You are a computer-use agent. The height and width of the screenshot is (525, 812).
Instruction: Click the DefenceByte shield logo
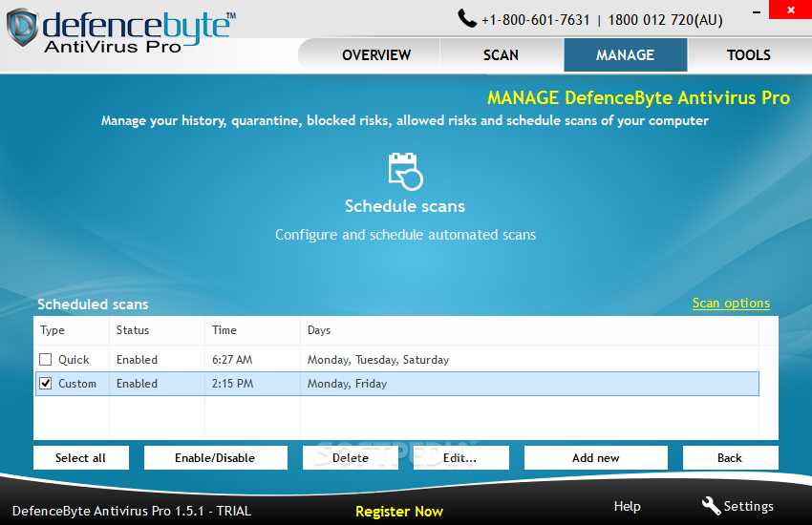(x=23, y=27)
